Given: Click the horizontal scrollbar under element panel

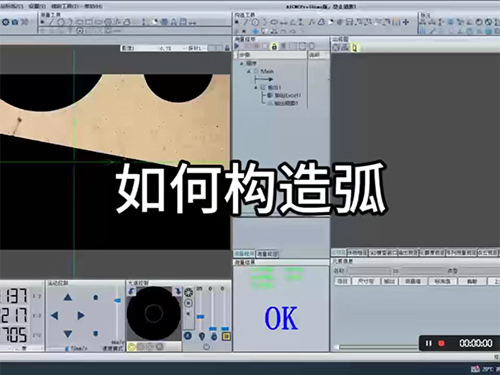Looking at the screenshot, I should 376,347.
